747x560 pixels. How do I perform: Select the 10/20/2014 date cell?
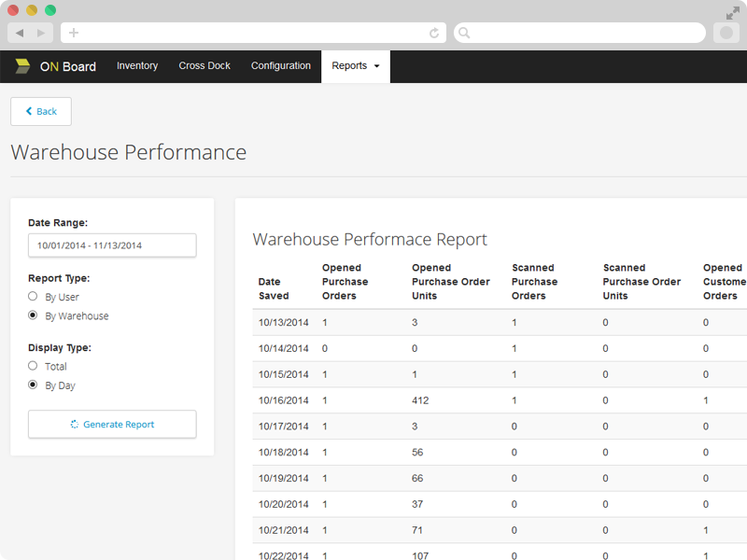coord(284,504)
